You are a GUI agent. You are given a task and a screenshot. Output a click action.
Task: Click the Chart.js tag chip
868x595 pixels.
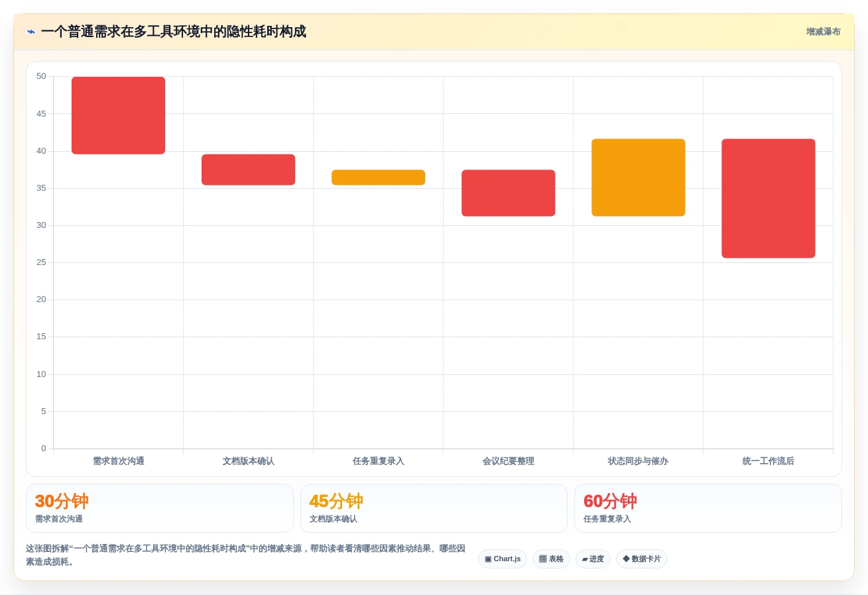[x=503, y=559]
